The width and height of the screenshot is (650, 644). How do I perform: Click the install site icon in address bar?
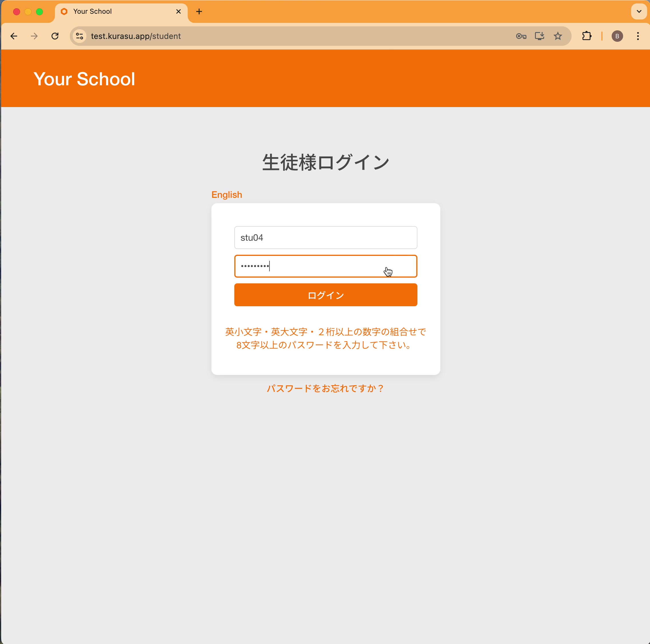pyautogui.click(x=540, y=36)
